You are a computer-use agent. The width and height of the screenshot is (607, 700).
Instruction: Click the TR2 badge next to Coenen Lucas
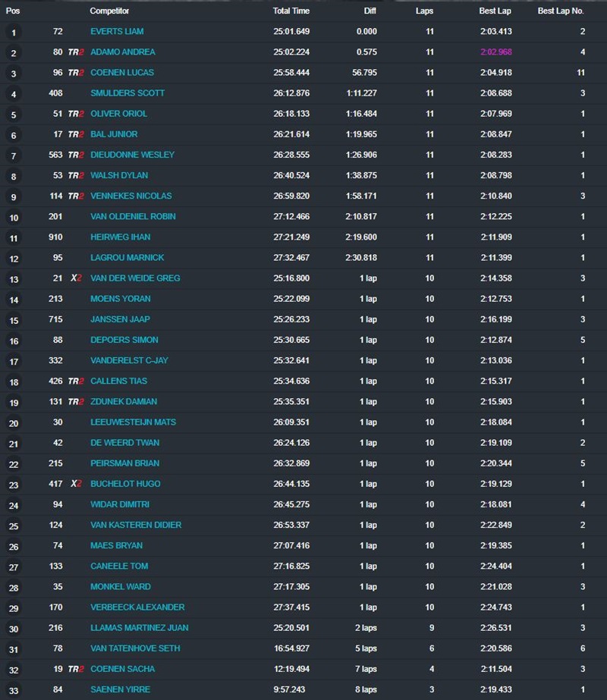76,73
